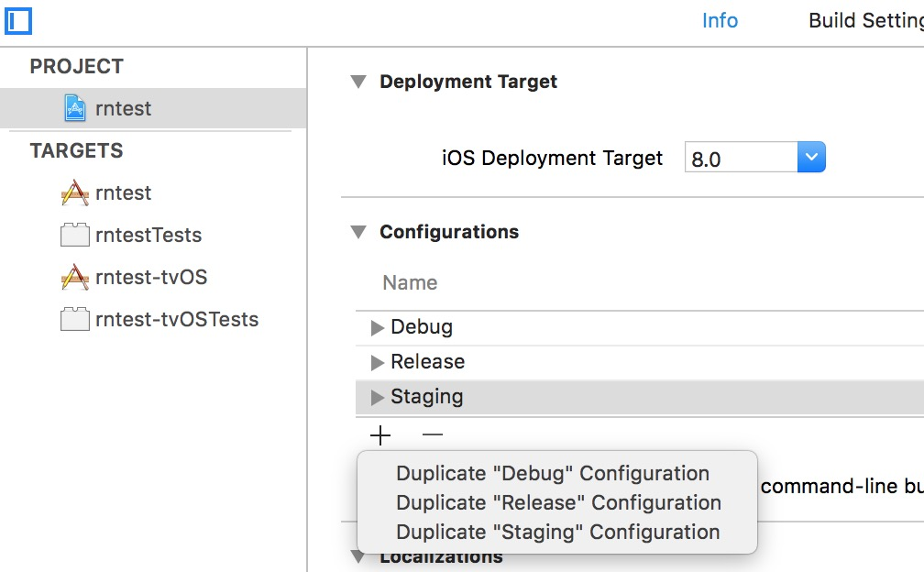Viewport: 924px width, 572px height.
Task: Collapse the Deployment Target section
Action: tap(358, 82)
